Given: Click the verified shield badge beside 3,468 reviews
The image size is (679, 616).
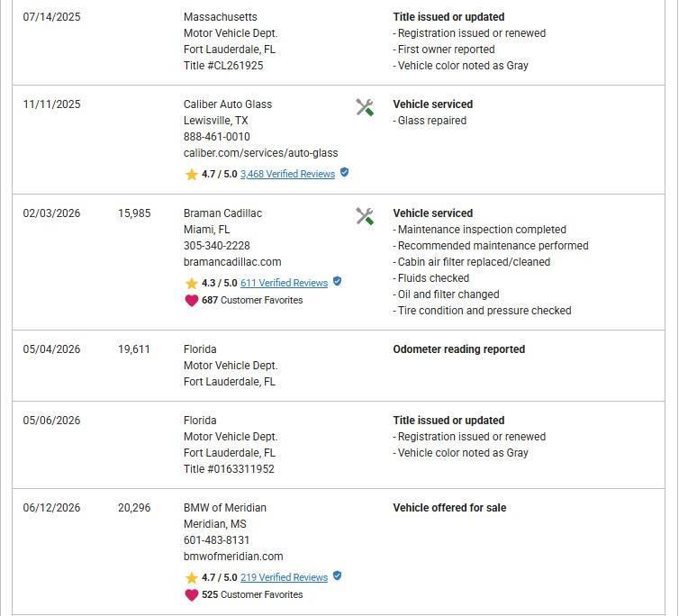Looking at the screenshot, I should (x=344, y=172).
